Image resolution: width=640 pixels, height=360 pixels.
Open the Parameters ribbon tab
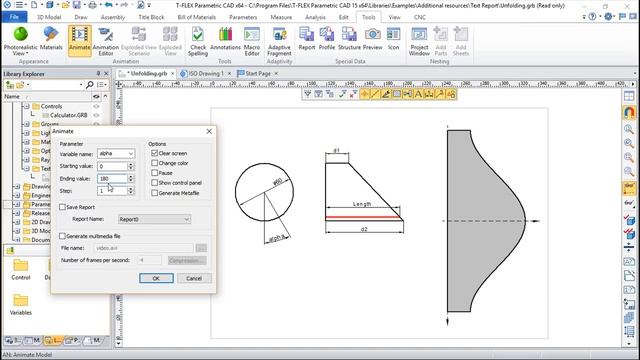243,17
